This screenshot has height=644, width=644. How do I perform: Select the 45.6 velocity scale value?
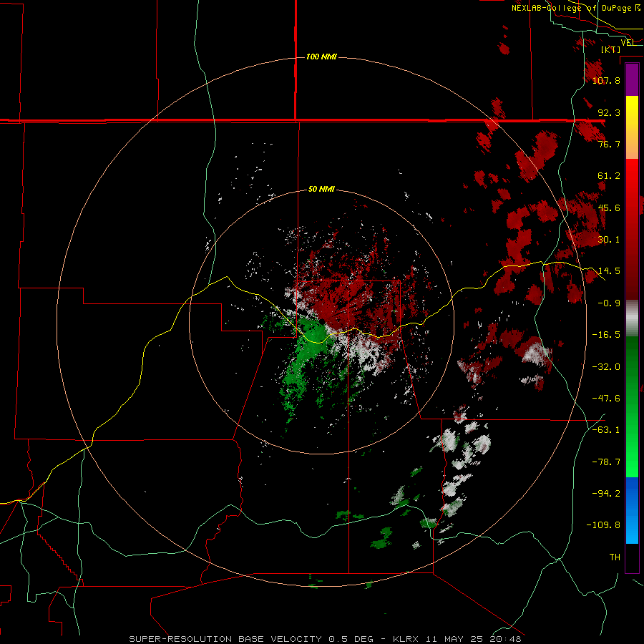pyautogui.click(x=609, y=208)
